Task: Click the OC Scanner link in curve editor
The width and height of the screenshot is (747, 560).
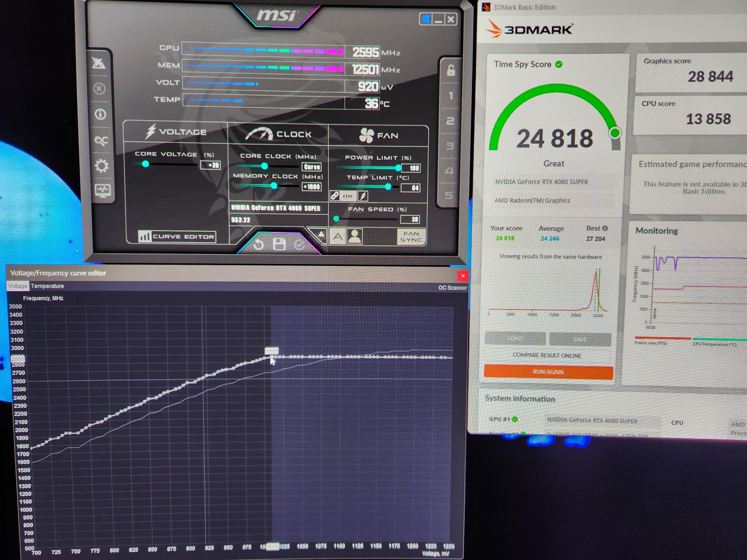Action: tap(452, 288)
